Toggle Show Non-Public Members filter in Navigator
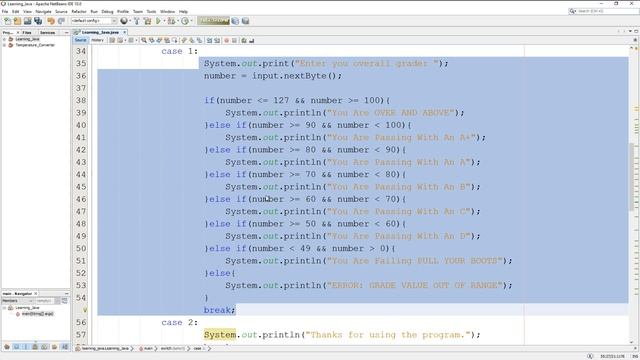Viewport: 640px width, 360px height. [35, 347]
